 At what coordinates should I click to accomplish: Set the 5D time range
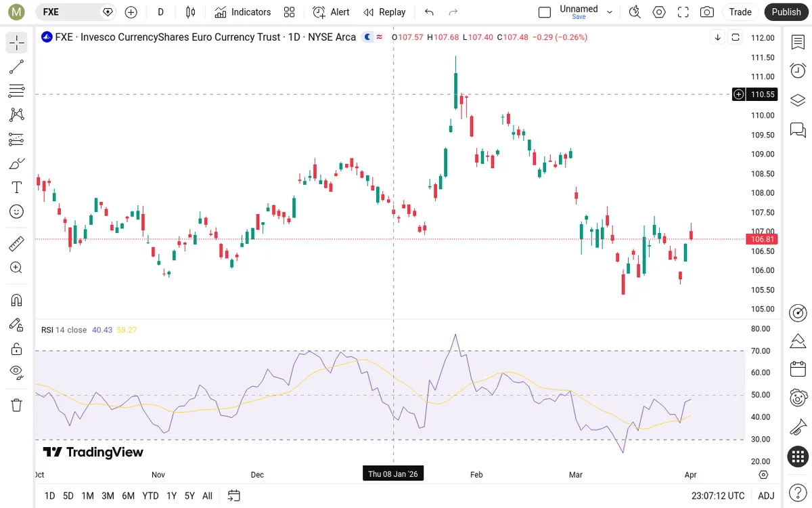(x=68, y=496)
